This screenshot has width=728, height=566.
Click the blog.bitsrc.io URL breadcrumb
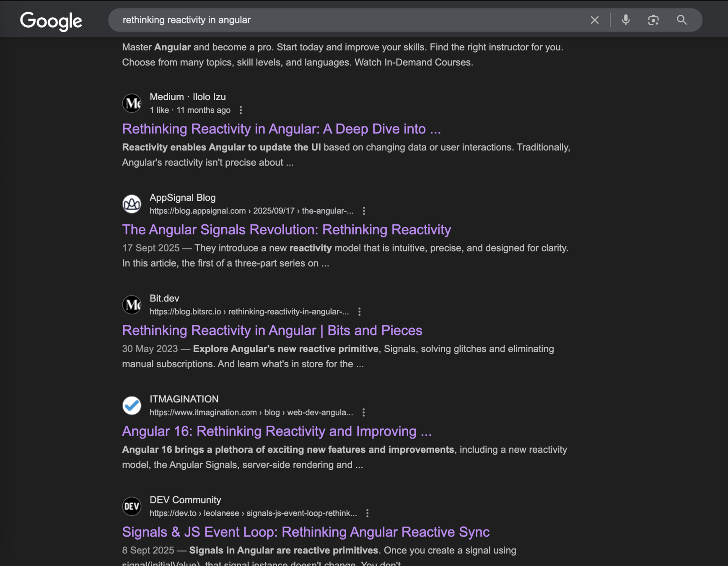(249, 312)
